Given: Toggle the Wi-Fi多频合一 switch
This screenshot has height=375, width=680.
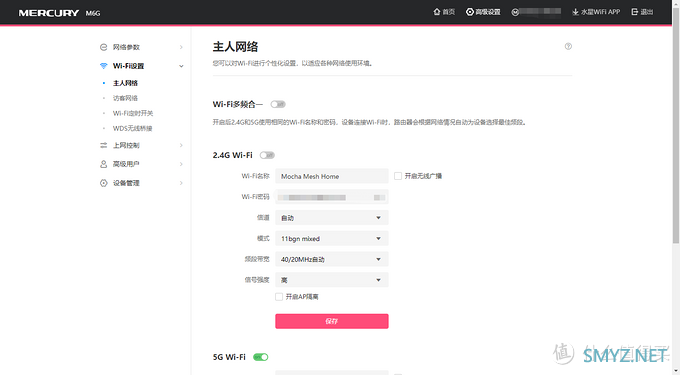Looking at the screenshot, I should (278, 104).
